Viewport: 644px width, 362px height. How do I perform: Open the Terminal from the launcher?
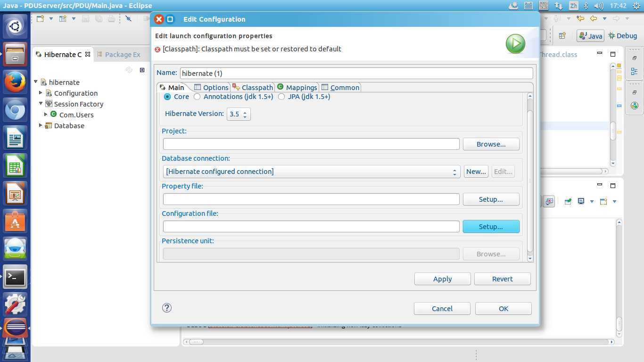click(x=15, y=277)
